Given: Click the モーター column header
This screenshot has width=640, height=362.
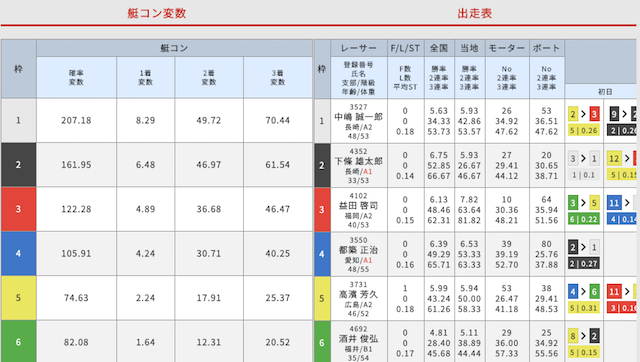Looking at the screenshot, I should coord(507,48).
